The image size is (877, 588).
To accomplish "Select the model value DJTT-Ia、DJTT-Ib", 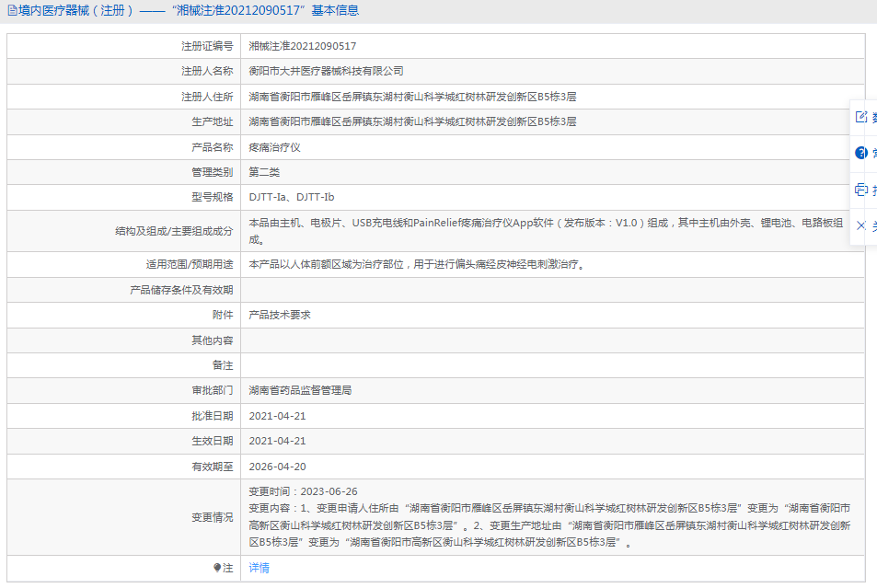I will (x=292, y=197).
